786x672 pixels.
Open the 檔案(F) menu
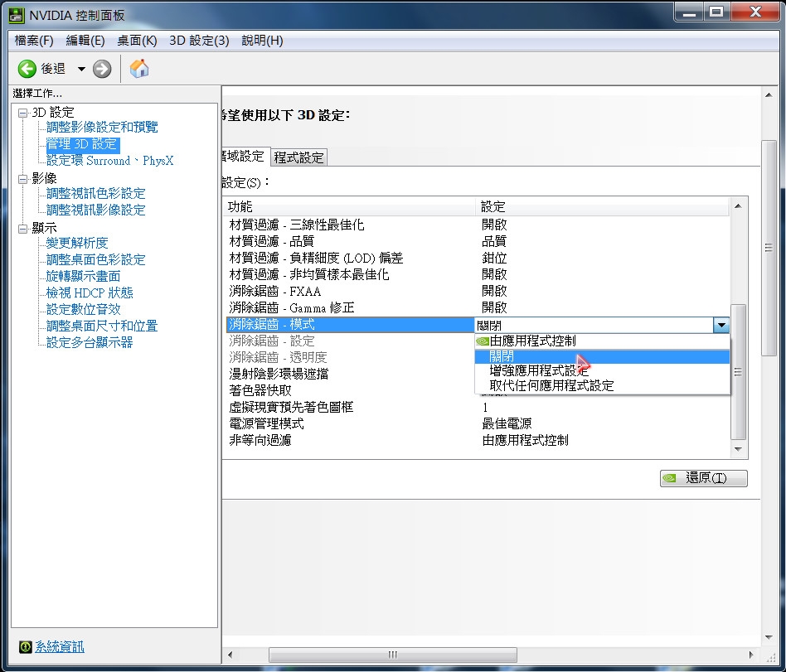pyautogui.click(x=34, y=41)
